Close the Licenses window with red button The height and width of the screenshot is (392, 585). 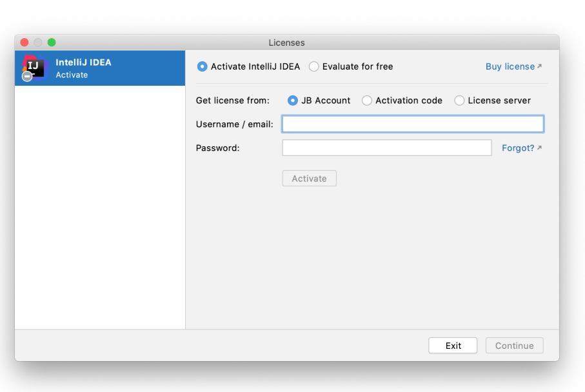coord(25,43)
